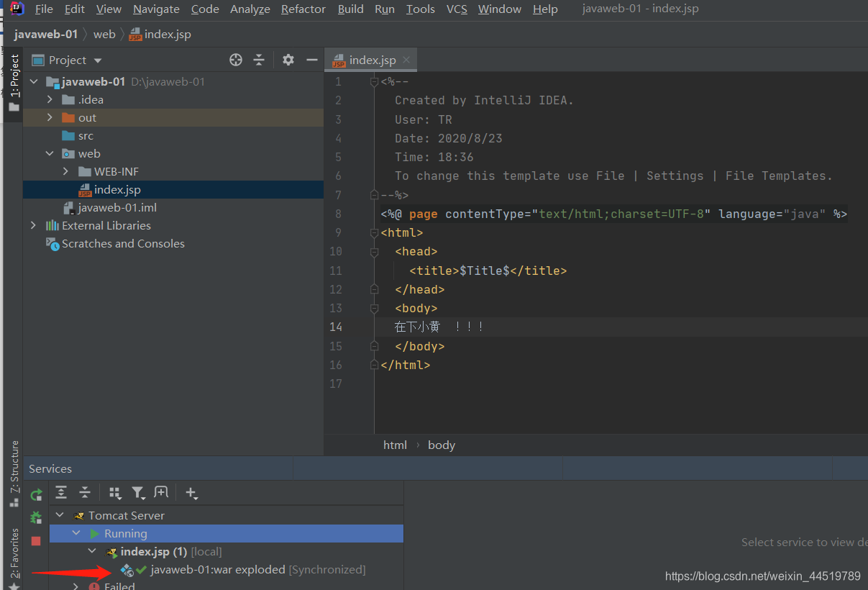Switch to the index.jsp editor tab
The width and height of the screenshot is (868, 590).
pos(373,60)
